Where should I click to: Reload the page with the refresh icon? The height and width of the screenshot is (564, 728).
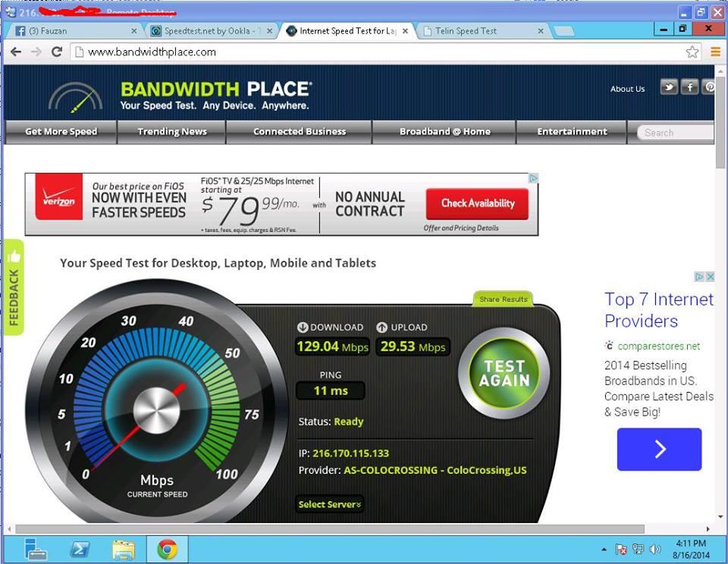pos(57,52)
